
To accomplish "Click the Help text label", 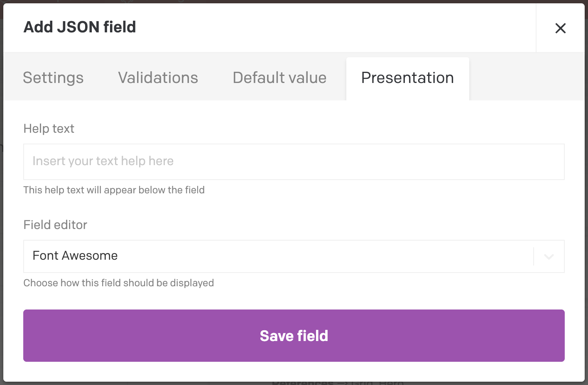I will (x=49, y=129).
